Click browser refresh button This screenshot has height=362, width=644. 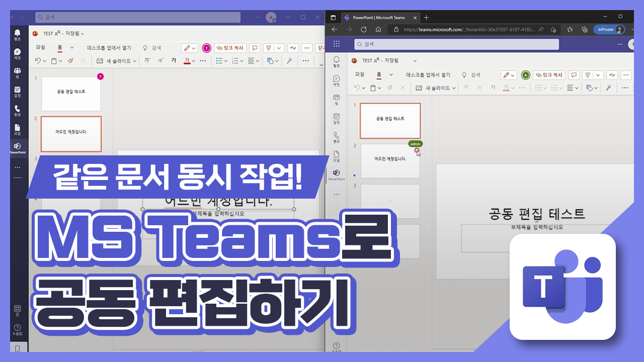click(363, 30)
